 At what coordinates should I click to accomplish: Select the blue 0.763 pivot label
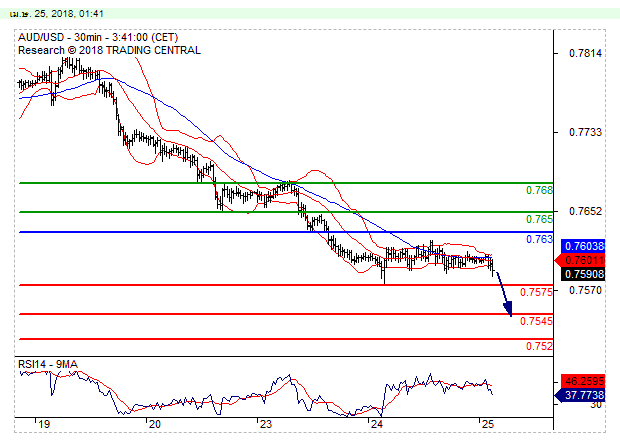(539, 239)
